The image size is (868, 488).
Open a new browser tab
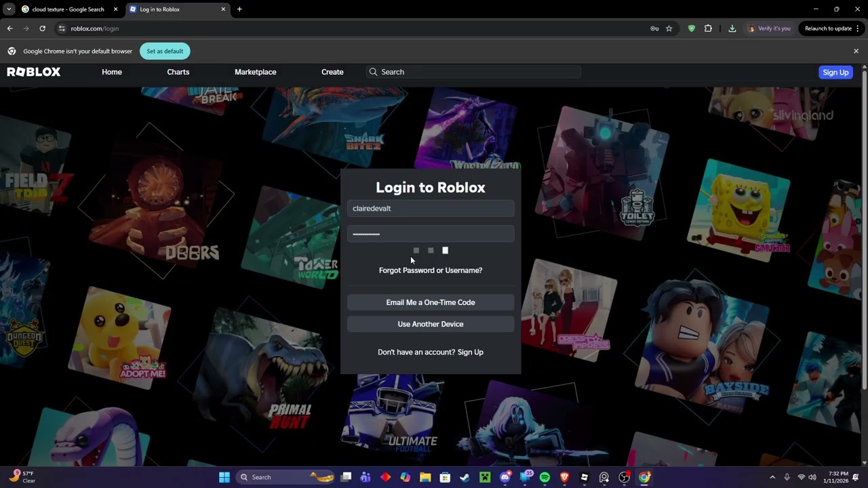pyautogui.click(x=239, y=9)
